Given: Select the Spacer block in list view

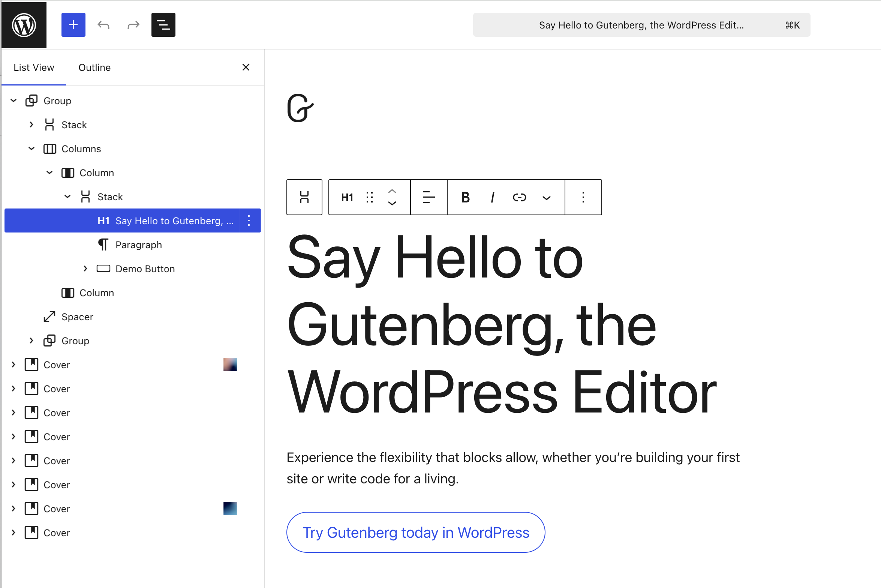Looking at the screenshot, I should (133, 316).
